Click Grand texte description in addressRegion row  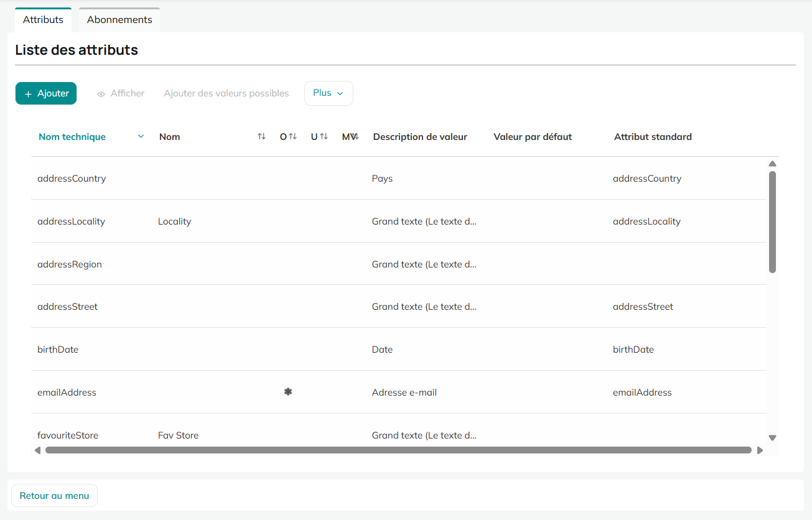(x=424, y=264)
